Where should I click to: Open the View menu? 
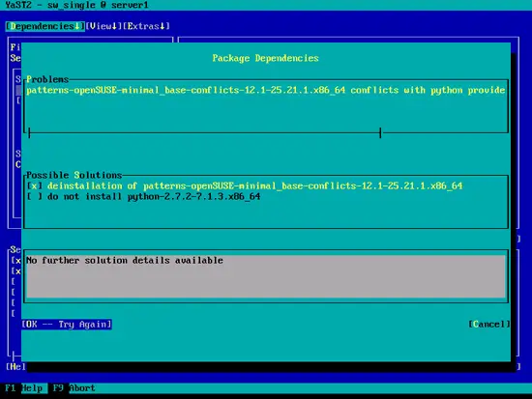(103, 26)
